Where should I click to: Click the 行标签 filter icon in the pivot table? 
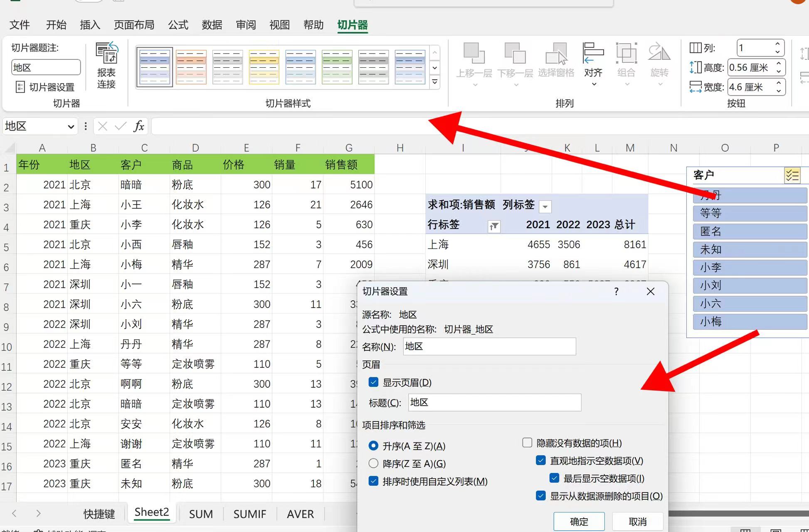pyautogui.click(x=493, y=227)
